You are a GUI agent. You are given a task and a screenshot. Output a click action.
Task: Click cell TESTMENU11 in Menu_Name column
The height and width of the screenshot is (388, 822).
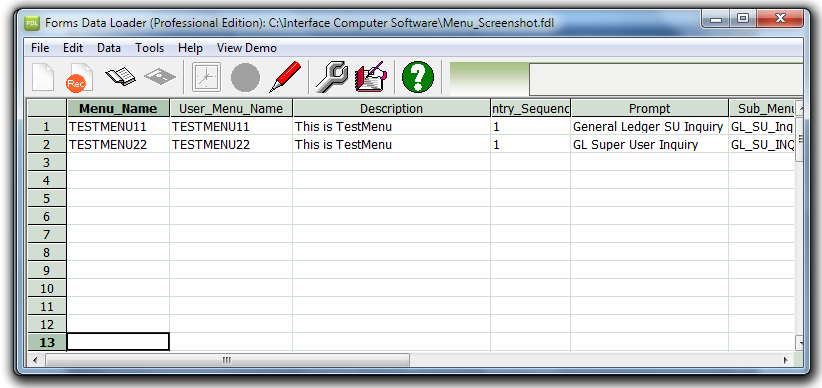(118, 126)
